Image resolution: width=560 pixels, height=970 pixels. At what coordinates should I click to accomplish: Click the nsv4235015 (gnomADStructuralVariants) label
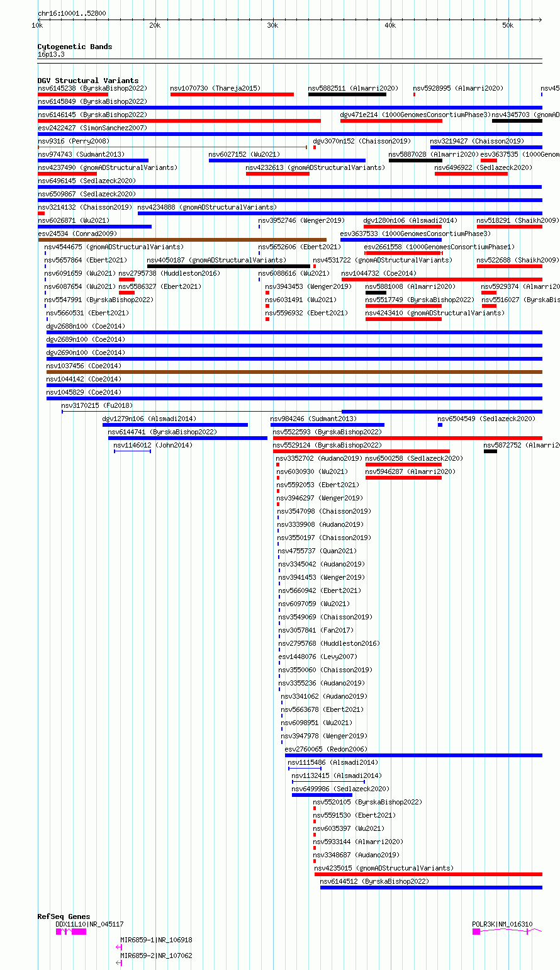tap(384, 869)
